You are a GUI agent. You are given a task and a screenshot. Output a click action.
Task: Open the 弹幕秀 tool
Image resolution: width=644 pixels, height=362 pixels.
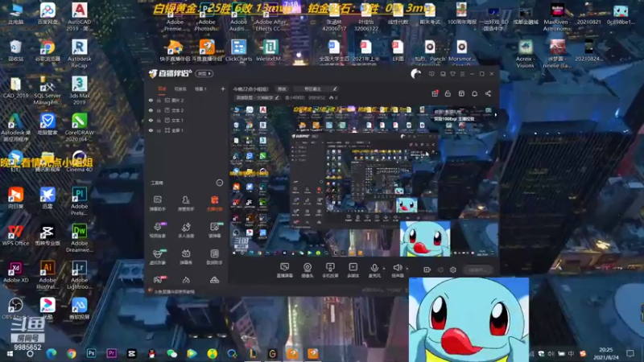[186, 257]
